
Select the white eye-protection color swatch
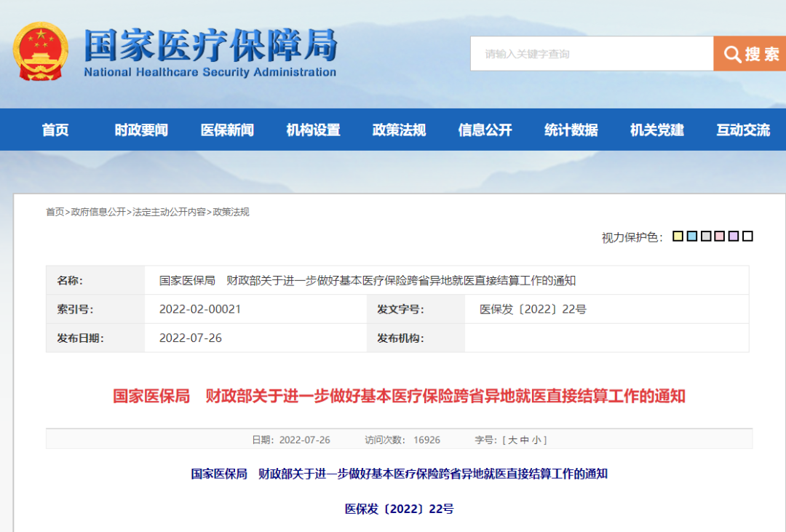[747, 237]
